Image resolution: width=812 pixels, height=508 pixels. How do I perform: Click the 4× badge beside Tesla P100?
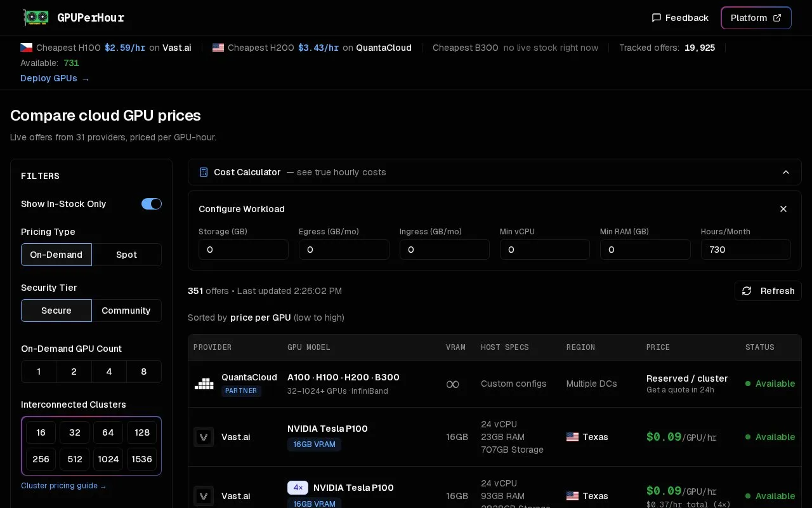click(x=298, y=488)
